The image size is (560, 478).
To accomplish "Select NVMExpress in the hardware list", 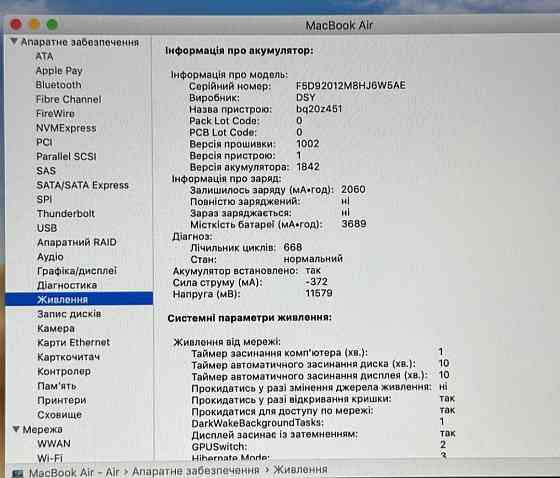I will point(66,128).
